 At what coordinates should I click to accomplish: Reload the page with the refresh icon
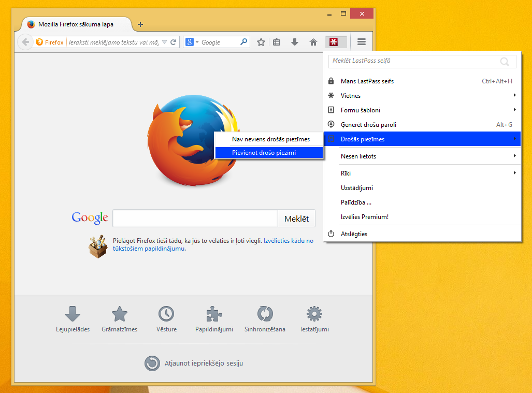(174, 42)
